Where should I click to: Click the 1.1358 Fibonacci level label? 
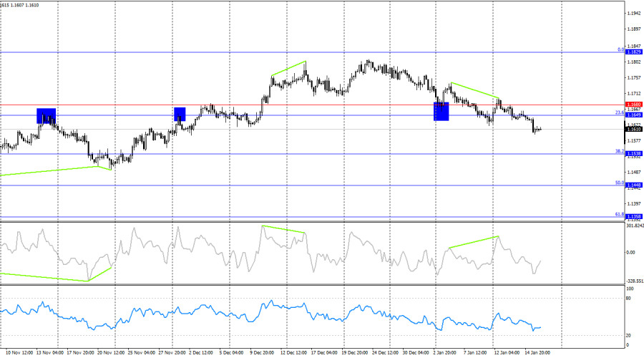coord(633,216)
